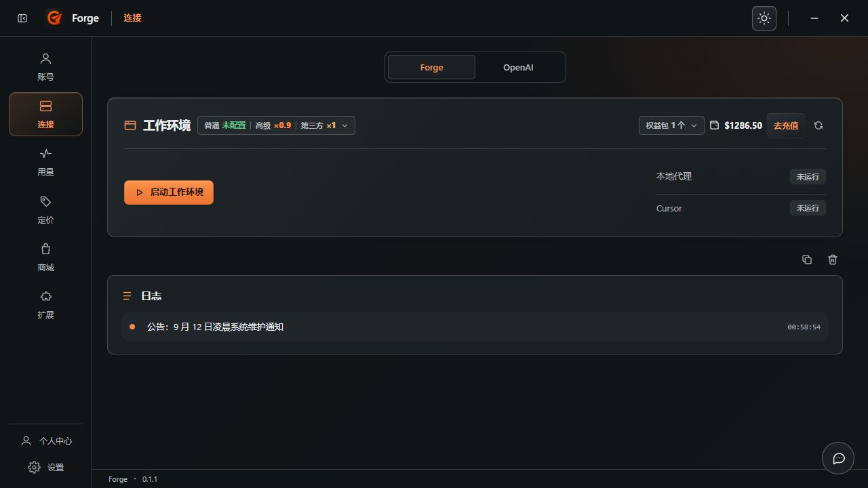Select the Forge tab
868x488 pixels.
point(431,67)
